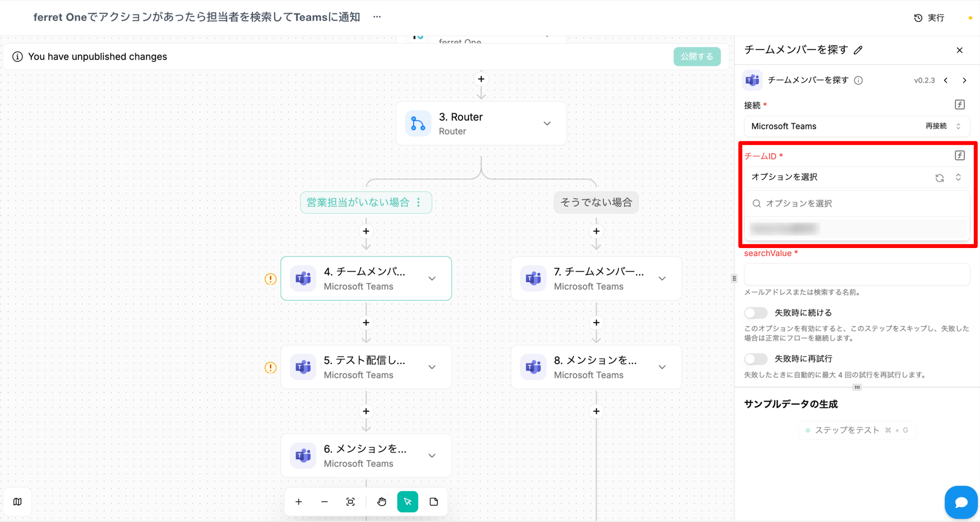980x522 pixels.
Task: Enable 失敗時に再試行 switch
Action: [x=756, y=359]
